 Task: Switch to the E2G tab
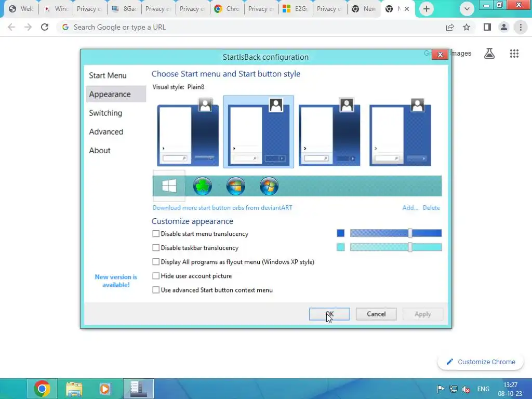(x=296, y=9)
